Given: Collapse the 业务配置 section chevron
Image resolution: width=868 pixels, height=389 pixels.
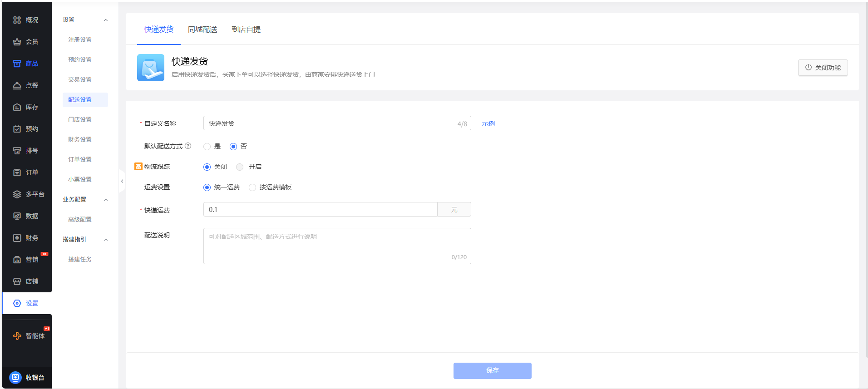Looking at the screenshot, I should click(106, 200).
